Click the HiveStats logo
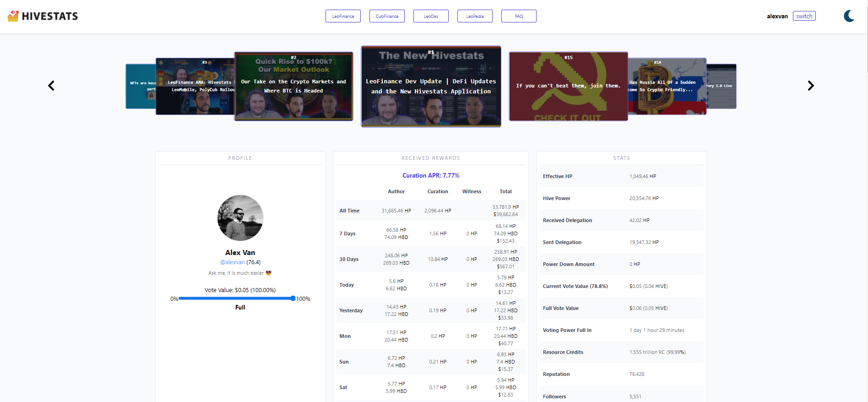Screen dimensions: 868x402 [x=43, y=16]
